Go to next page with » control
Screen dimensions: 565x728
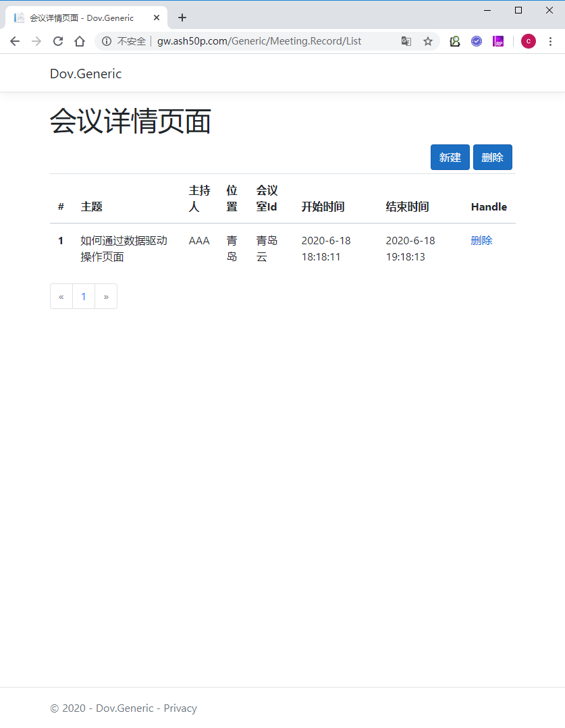coord(106,296)
